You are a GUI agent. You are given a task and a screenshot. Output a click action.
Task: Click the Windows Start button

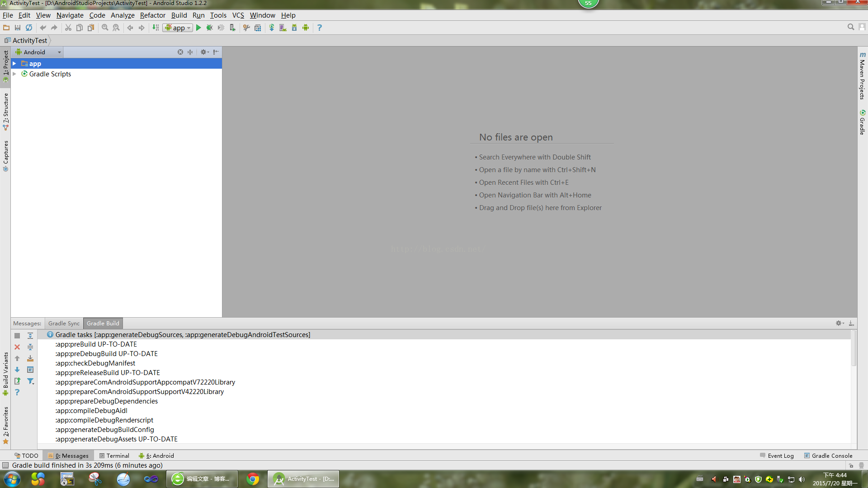click(12, 479)
